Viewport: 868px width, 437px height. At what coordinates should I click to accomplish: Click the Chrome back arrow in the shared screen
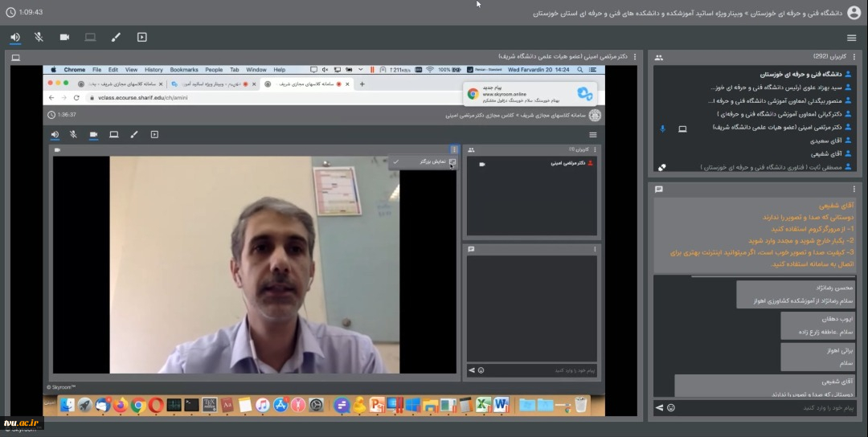51,97
